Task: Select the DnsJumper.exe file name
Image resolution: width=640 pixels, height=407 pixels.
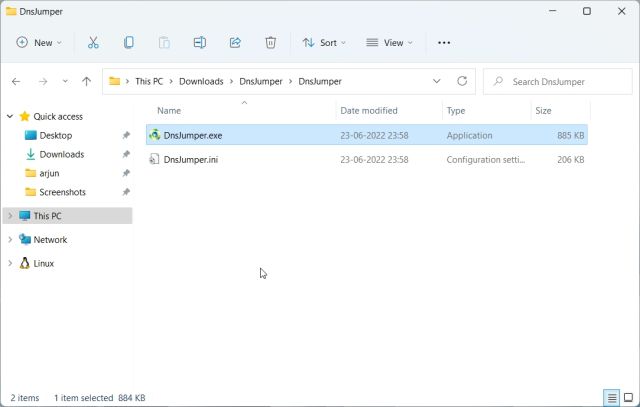Action: 193,135
